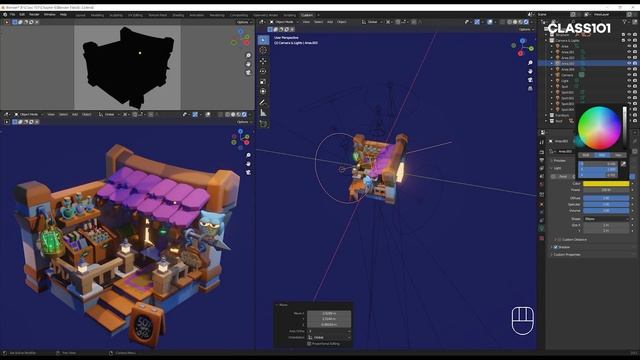
Task: Hide Camera & Lights collection via eye icon
Action: click(x=629, y=40)
